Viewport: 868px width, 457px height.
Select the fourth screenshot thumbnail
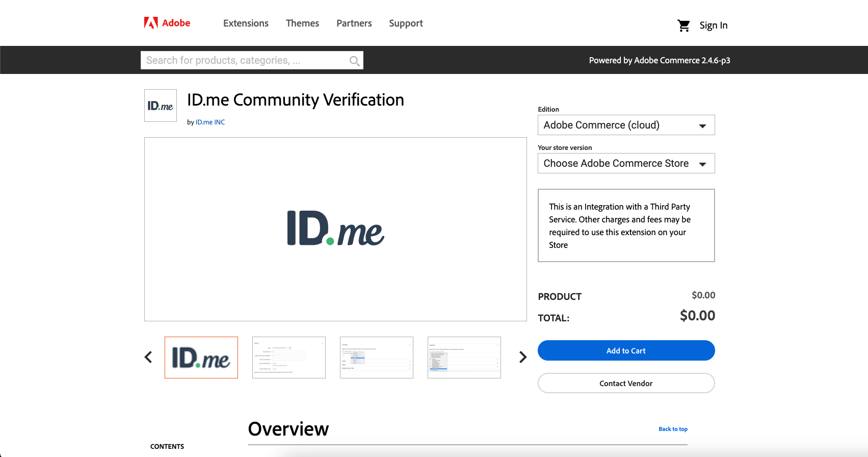(x=464, y=358)
